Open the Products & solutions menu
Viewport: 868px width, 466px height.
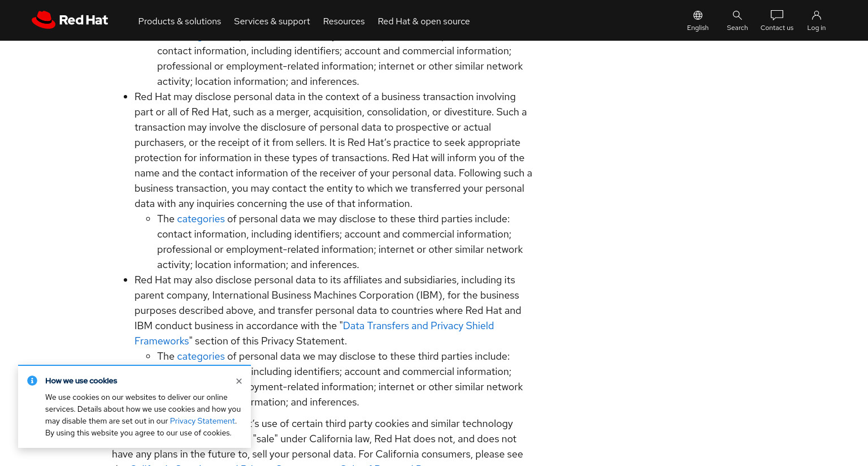point(180,21)
